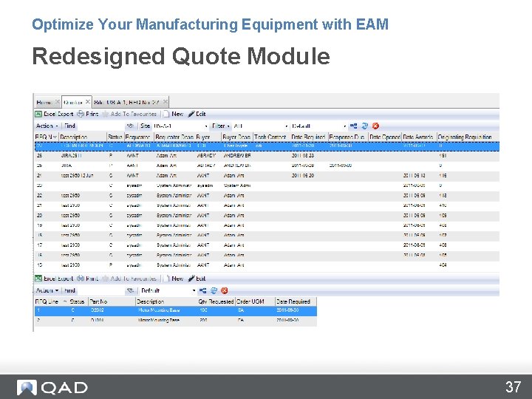532x399 pixels.
Task: Sort by the RFQ No column header
Action: click(46, 137)
